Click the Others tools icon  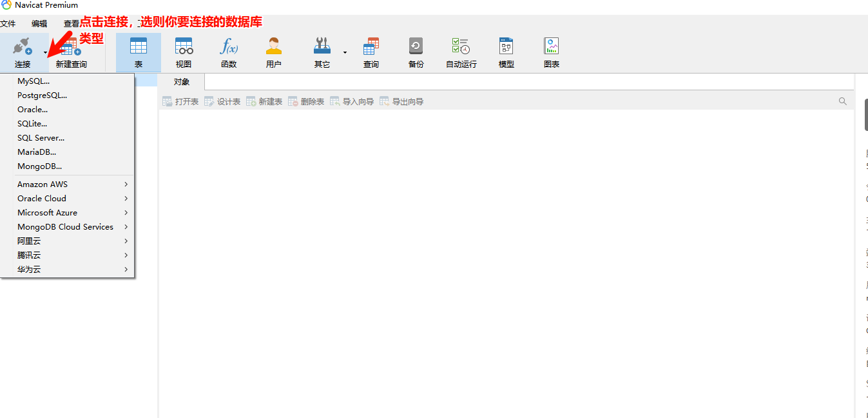tap(322, 46)
